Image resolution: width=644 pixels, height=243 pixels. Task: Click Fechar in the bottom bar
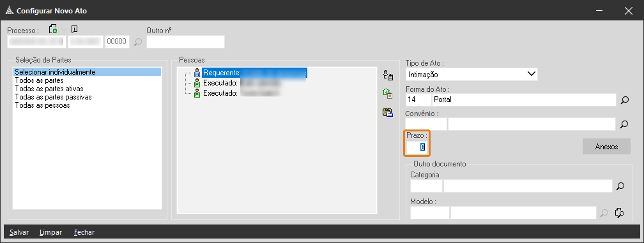[x=84, y=232]
